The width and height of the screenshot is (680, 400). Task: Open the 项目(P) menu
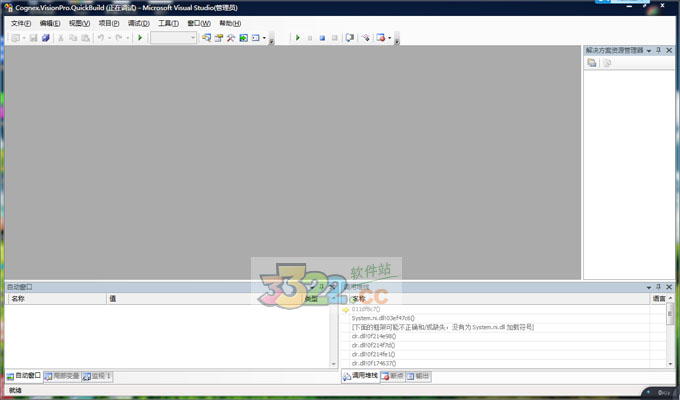point(109,23)
